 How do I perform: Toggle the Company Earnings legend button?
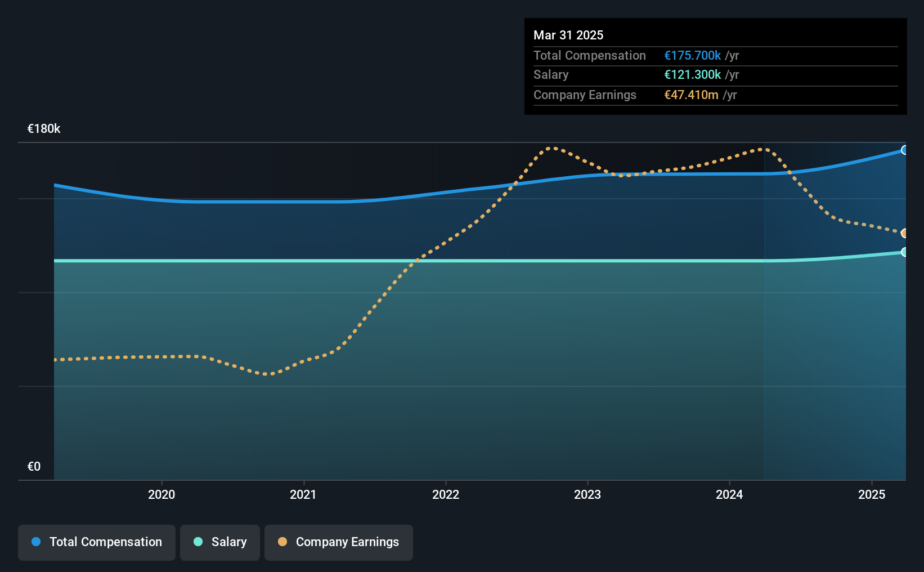click(339, 542)
